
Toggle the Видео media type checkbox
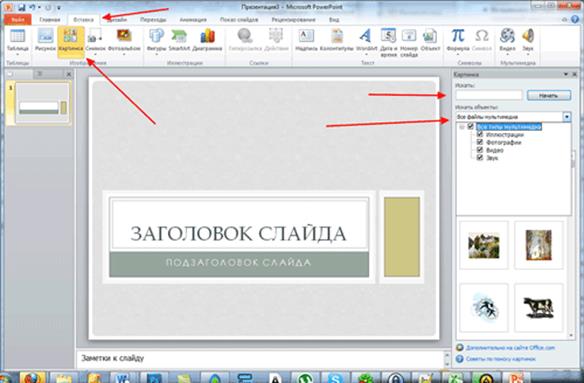[480, 150]
